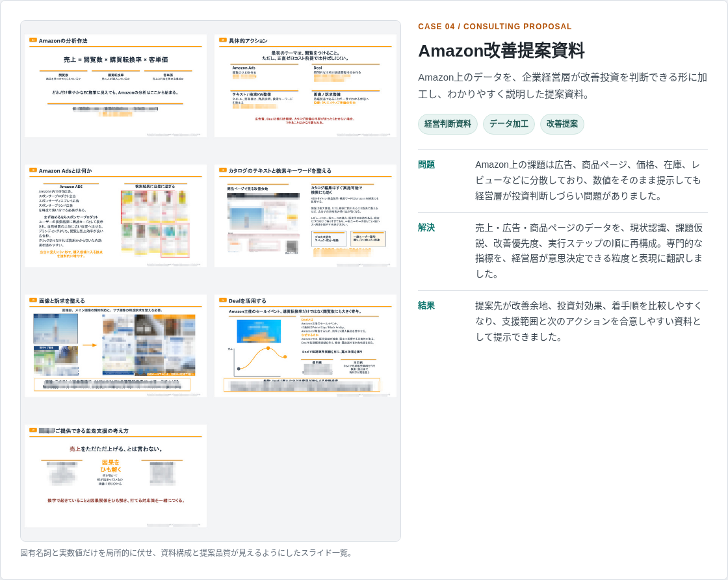Click the 結果 paragraph starting 提案先が改善余地
Screen dimensions: 728x580
(x=589, y=321)
